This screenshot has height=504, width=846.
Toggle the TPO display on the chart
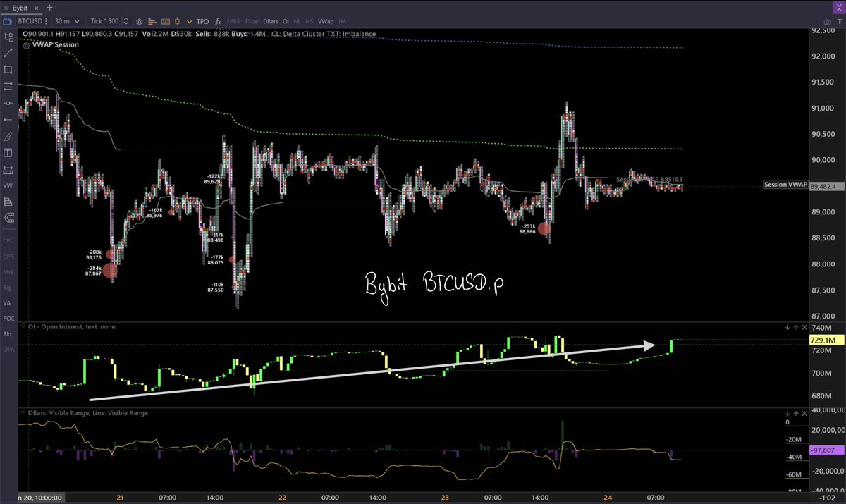pos(202,21)
